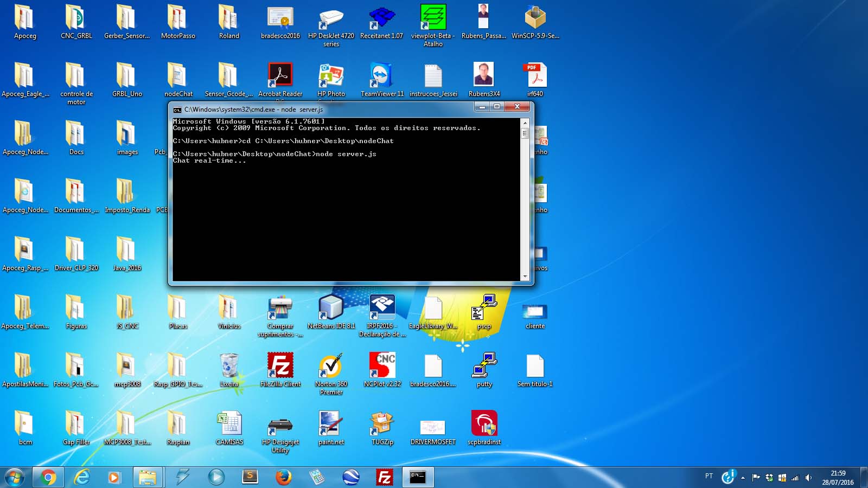The image size is (868, 488).
Task: Select the WinSCP-5.9 setup icon
Action: click(x=535, y=16)
